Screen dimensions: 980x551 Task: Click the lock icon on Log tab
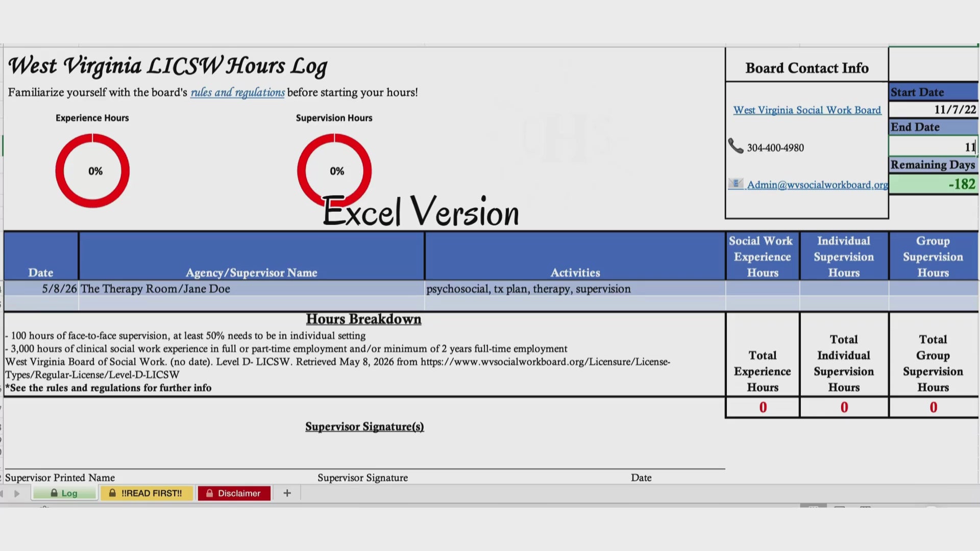(54, 493)
